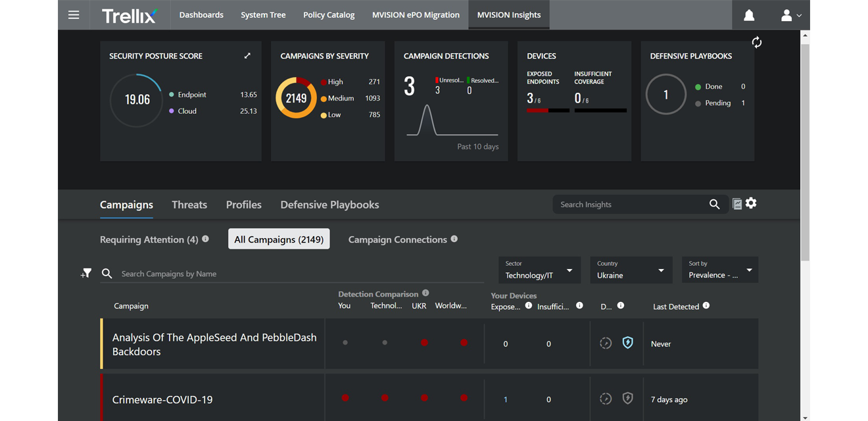Click the Medium severity count 1093
The image size is (868, 421).
pyautogui.click(x=373, y=98)
